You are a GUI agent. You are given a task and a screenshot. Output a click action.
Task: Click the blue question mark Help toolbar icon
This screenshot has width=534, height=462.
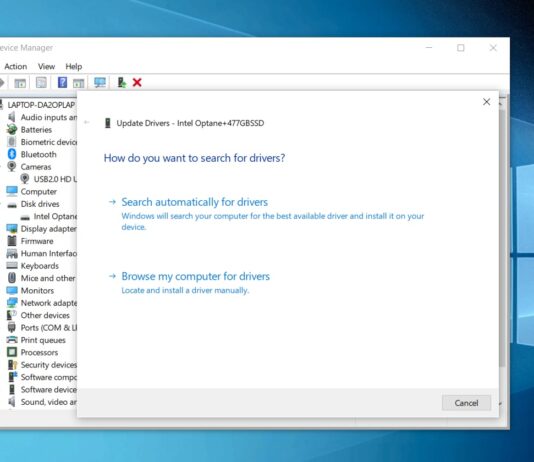click(62, 82)
